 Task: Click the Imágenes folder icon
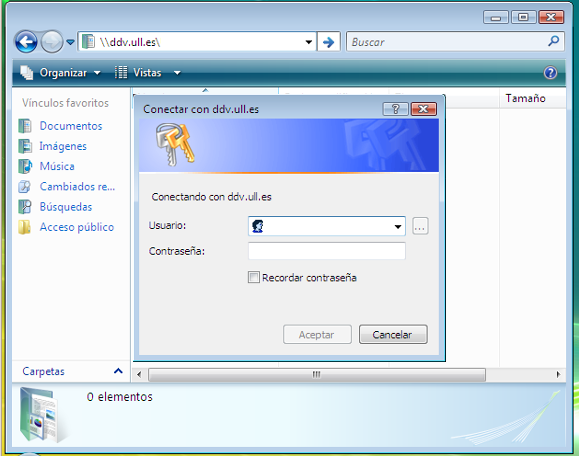pyautogui.click(x=25, y=146)
